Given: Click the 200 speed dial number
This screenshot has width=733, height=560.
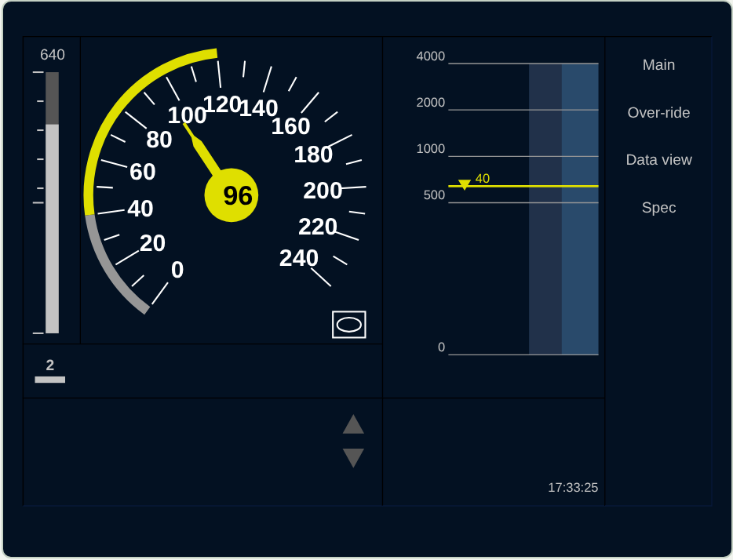Looking at the screenshot, I should tap(323, 191).
